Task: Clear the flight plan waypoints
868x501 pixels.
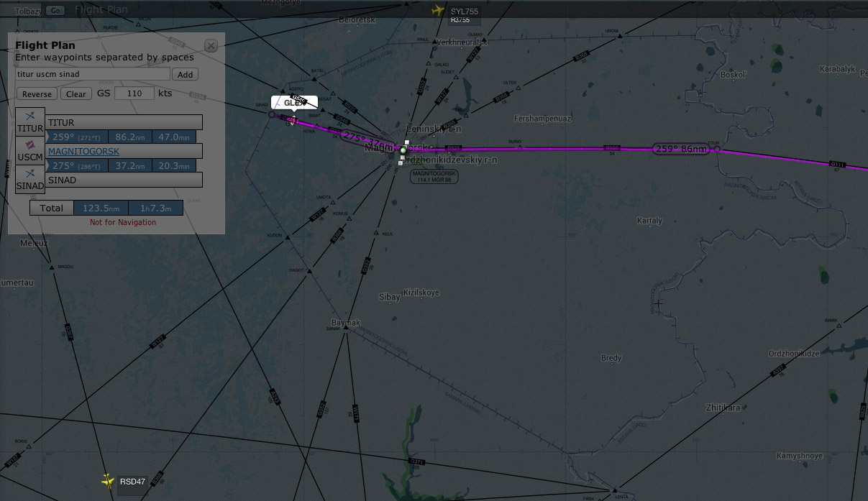Action: click(76, 94)
